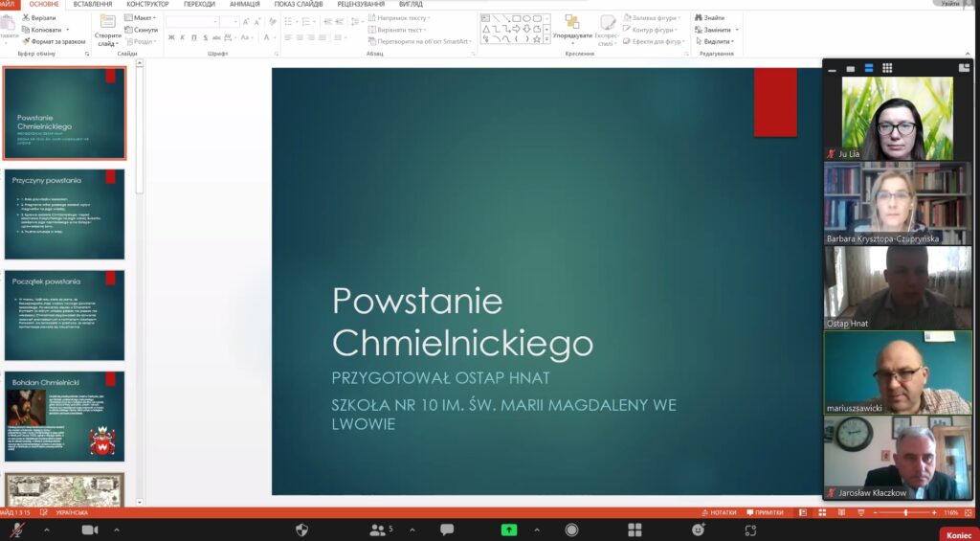
Task: Unmute the Zoom microphone
Action: click(x=16, y=530)
